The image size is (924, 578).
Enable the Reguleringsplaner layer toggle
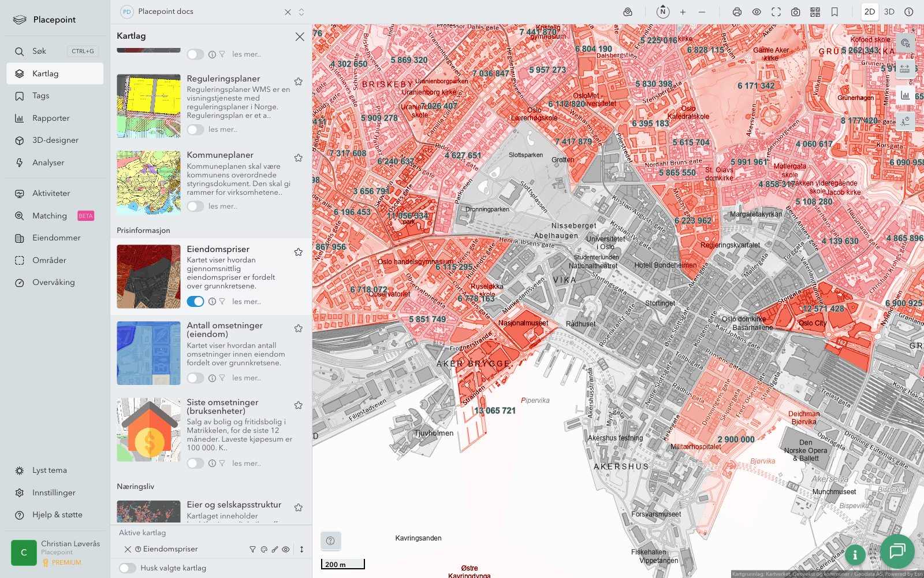click(195, 129)
